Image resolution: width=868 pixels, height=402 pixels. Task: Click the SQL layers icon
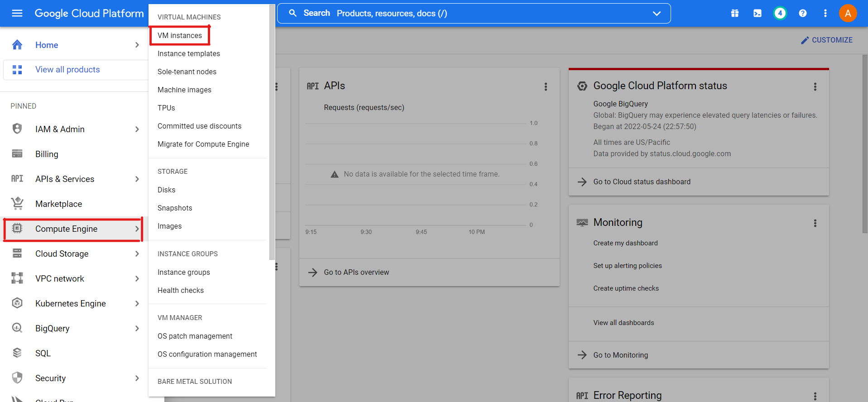(x=17, y=353)
